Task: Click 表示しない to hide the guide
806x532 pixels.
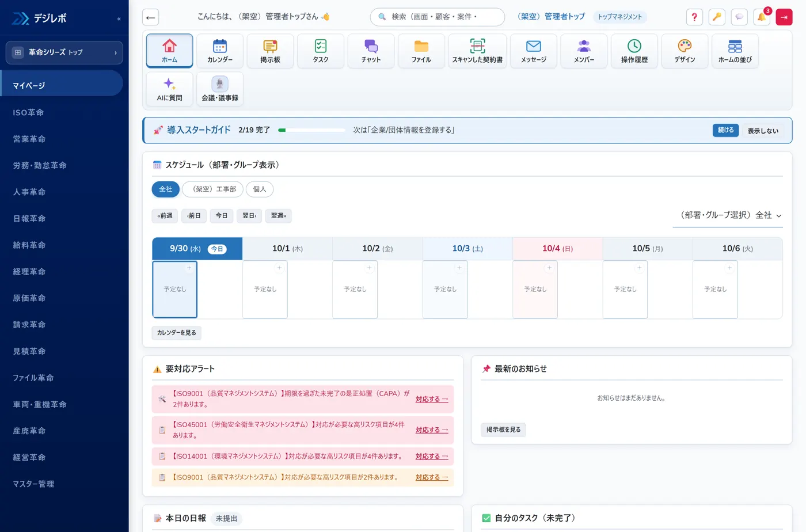Action: 763,131
